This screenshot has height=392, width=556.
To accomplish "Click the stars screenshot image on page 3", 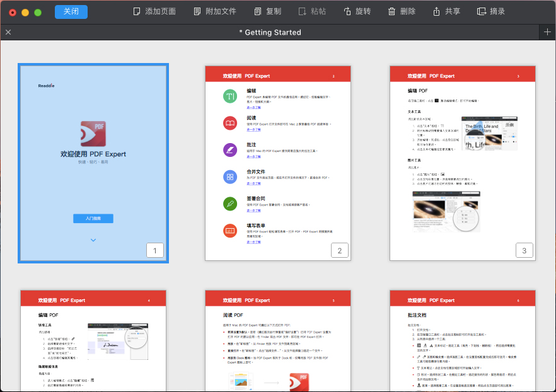I will 489,133.
